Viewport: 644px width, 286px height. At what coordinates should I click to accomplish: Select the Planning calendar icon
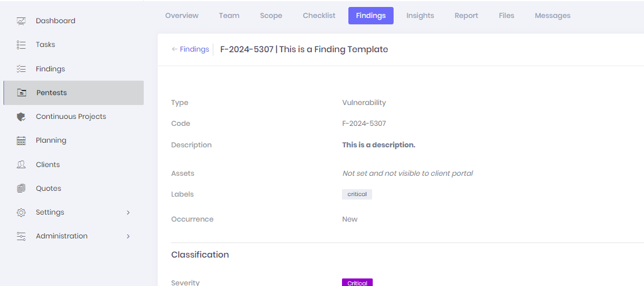[x=21, y=140]
